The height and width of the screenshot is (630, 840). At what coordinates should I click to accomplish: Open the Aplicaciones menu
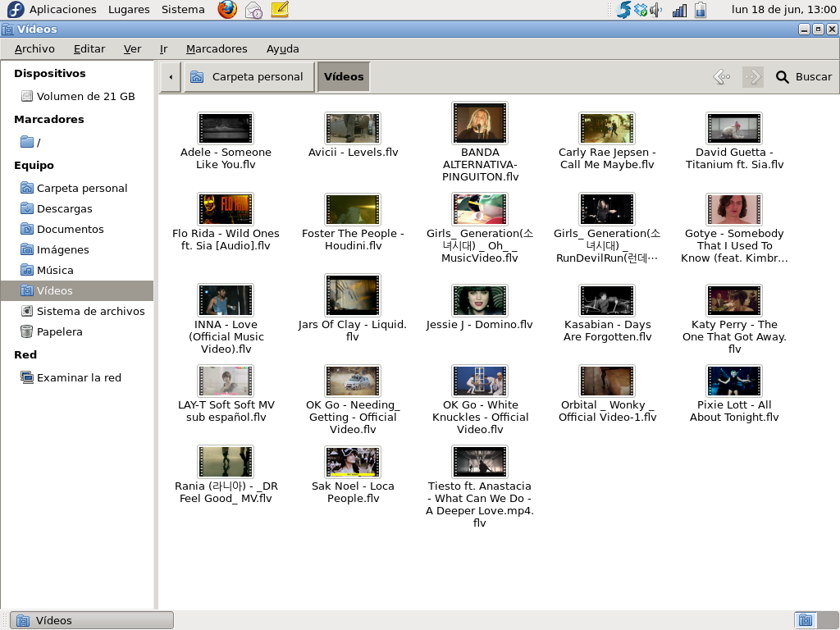click(x=62, y=9)
